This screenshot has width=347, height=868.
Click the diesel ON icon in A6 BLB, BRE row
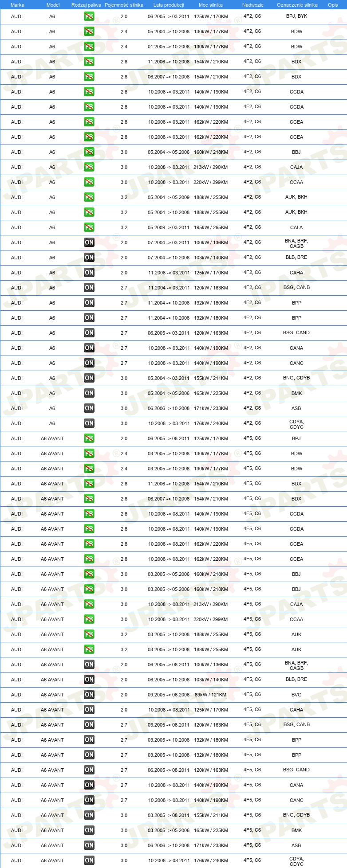point(89,258)
